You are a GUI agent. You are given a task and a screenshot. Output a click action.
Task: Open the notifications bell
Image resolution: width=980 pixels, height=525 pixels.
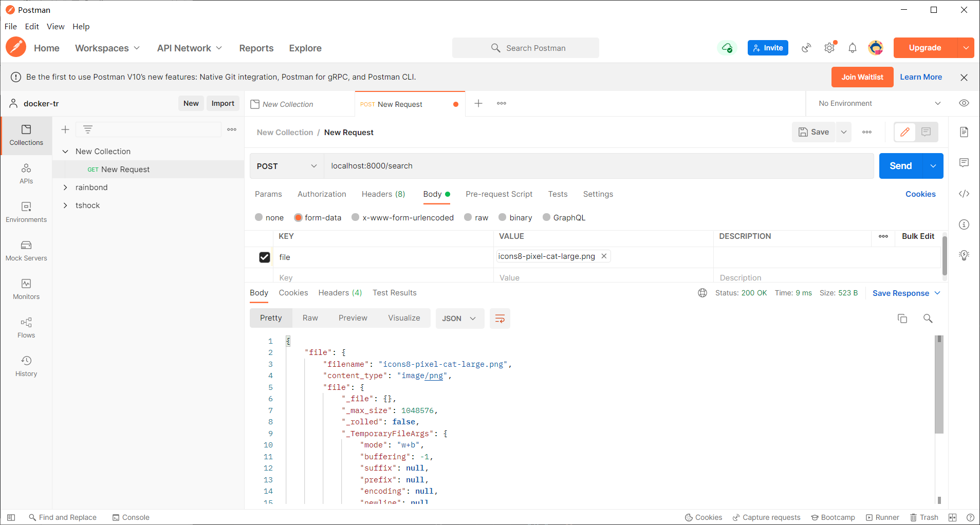853,48
